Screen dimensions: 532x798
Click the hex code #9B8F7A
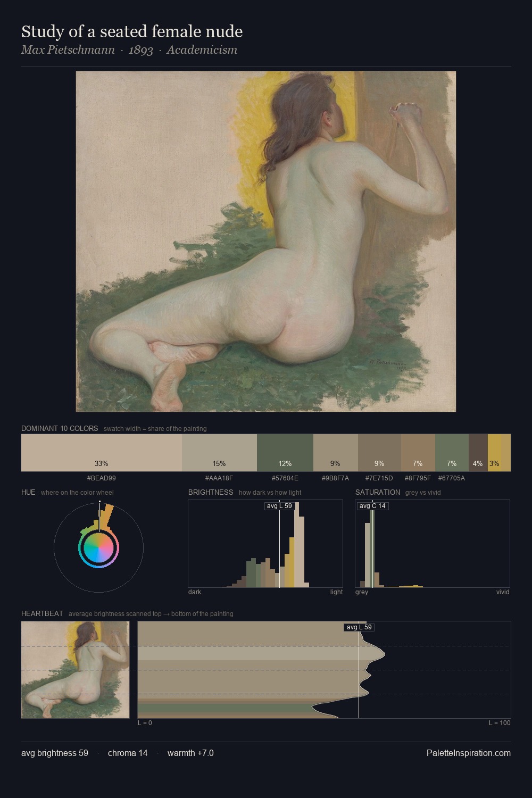click(336, 478)
